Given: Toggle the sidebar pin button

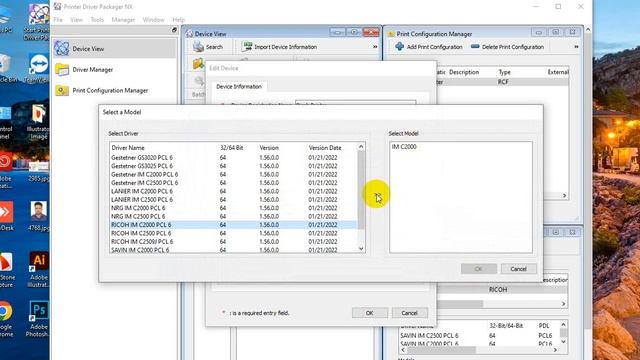Looking at the screenshot, I should click(174, 30).
